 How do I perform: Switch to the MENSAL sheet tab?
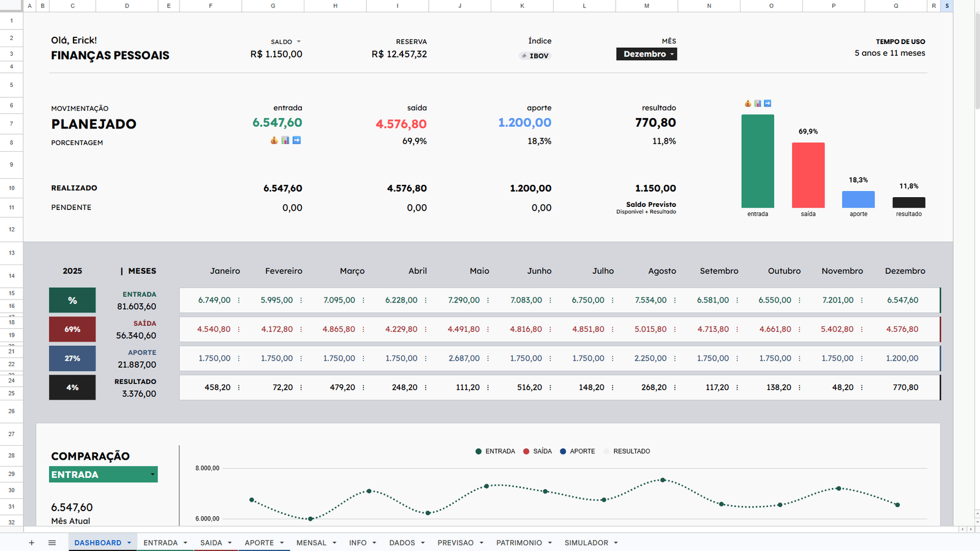click(x=311, y=543)
